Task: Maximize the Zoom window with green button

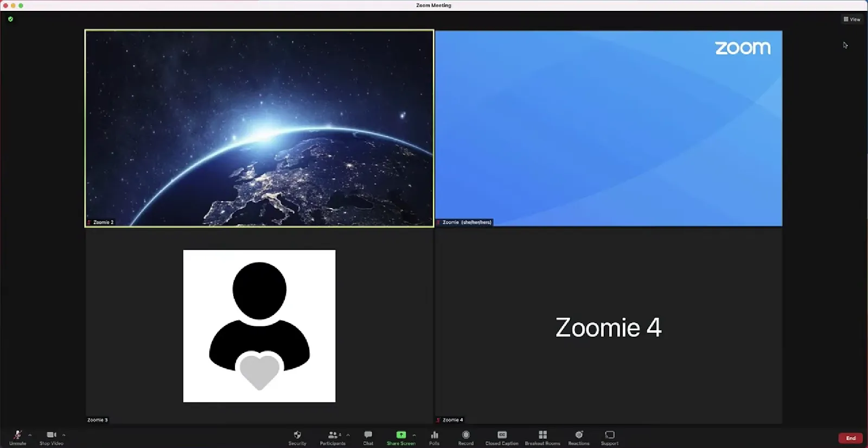Action: point(21,5)
